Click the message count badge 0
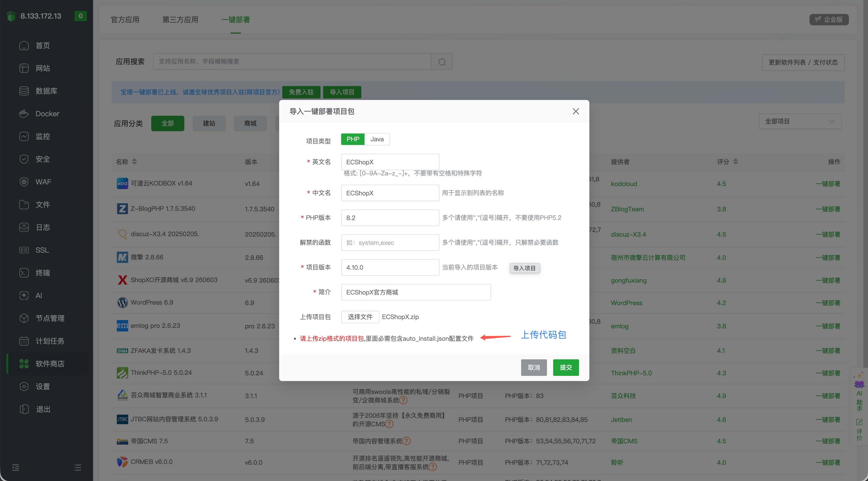The height and width of the screenshot is (481, 868). coord(81,16)
